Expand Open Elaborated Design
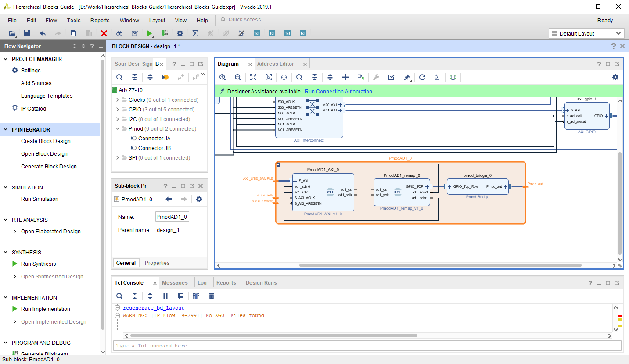 tap(15, 232)
